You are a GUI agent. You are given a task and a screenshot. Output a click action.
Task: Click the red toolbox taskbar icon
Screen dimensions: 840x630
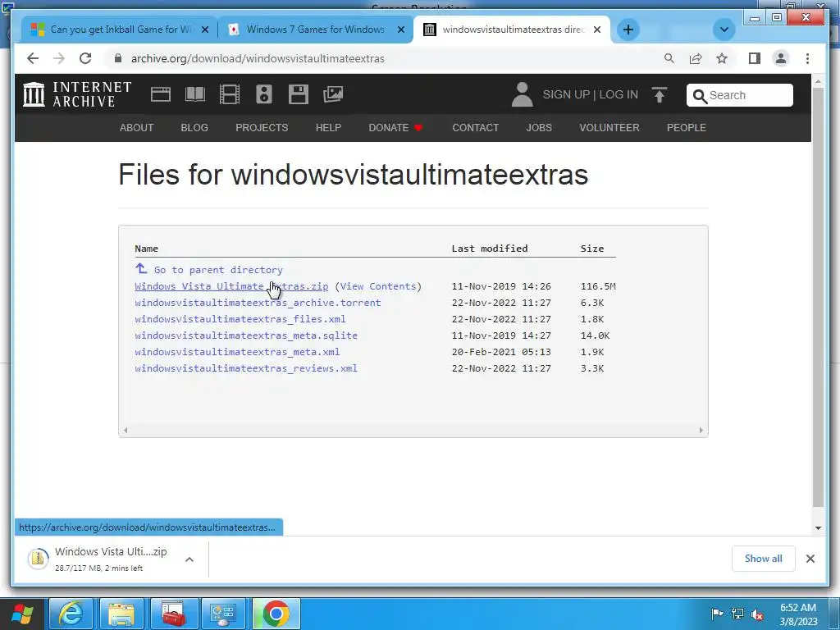(173, 614)
